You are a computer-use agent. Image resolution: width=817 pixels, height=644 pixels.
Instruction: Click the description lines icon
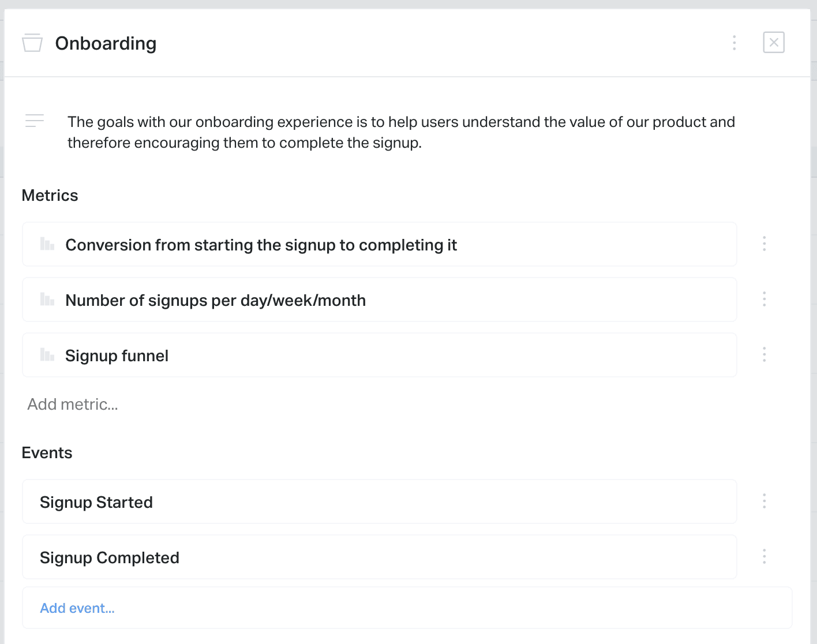click(x=35, y=121)
